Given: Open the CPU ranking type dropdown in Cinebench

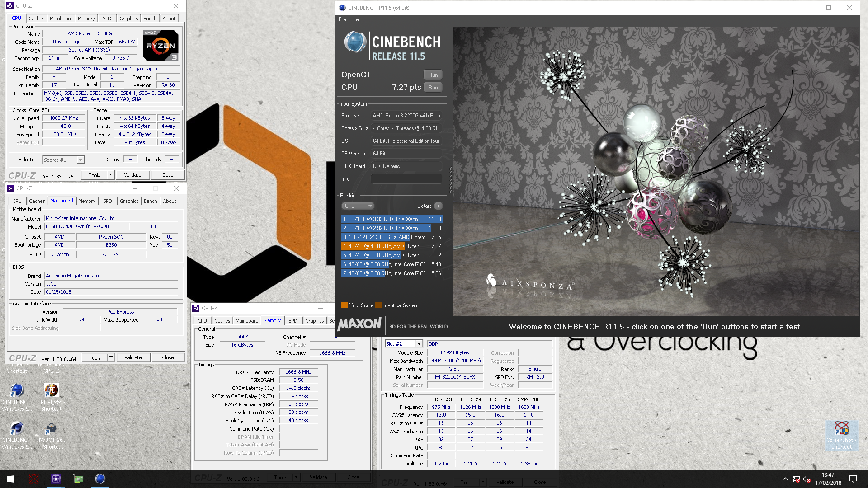Looking at the screenshot, I should click(358, 206).
